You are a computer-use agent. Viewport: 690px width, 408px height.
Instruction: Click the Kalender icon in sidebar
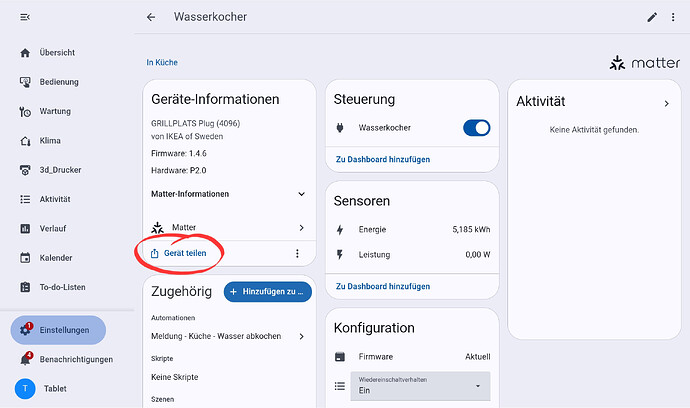pos(25,258)
